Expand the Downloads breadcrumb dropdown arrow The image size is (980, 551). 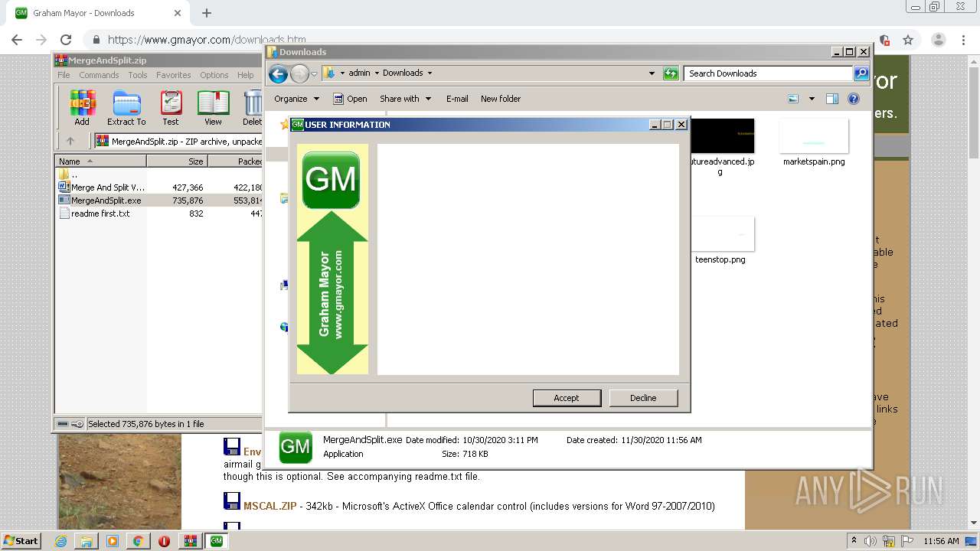[430, 73]
